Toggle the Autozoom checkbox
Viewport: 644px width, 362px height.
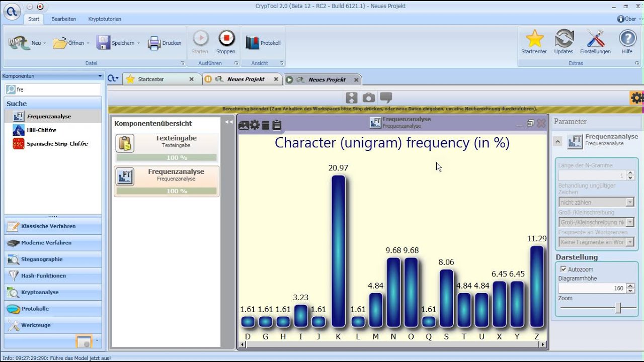[x=563, y=269]
